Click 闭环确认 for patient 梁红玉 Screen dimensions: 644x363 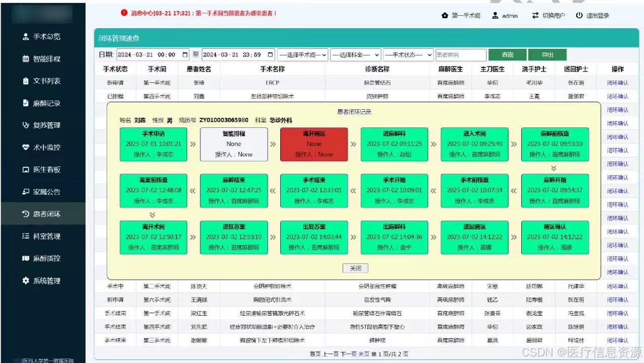617,314
